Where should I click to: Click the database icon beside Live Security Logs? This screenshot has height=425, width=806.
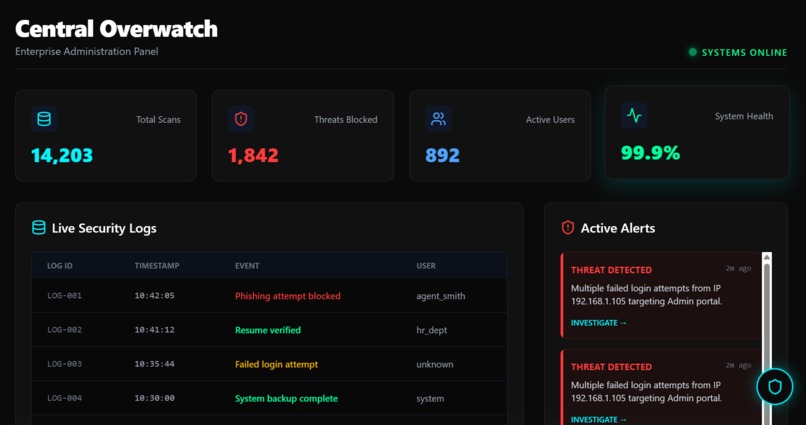(39, 228)
